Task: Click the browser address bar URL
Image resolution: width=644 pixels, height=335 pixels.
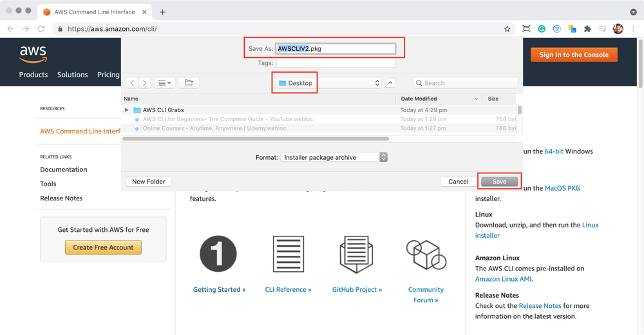Action: pyautogui.click(x=112, y=29)
